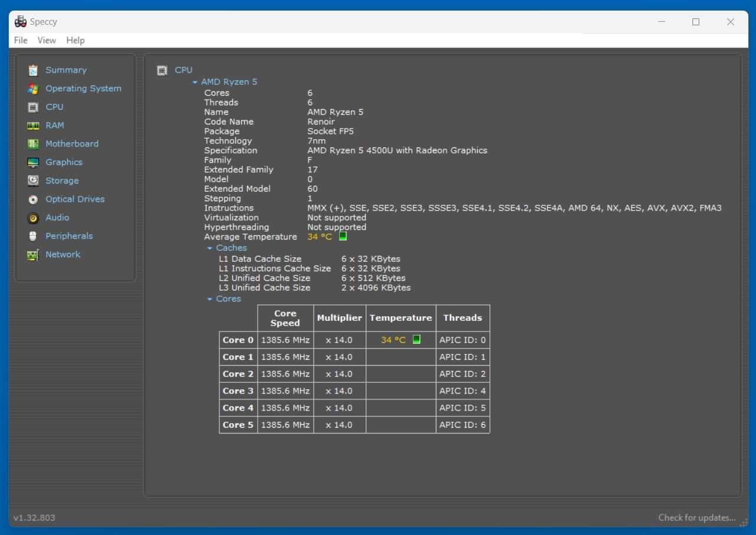The width and height of the screenshot is (756, 535).
Task: Click the version number v1.32.803
Action: pos(34,517)
